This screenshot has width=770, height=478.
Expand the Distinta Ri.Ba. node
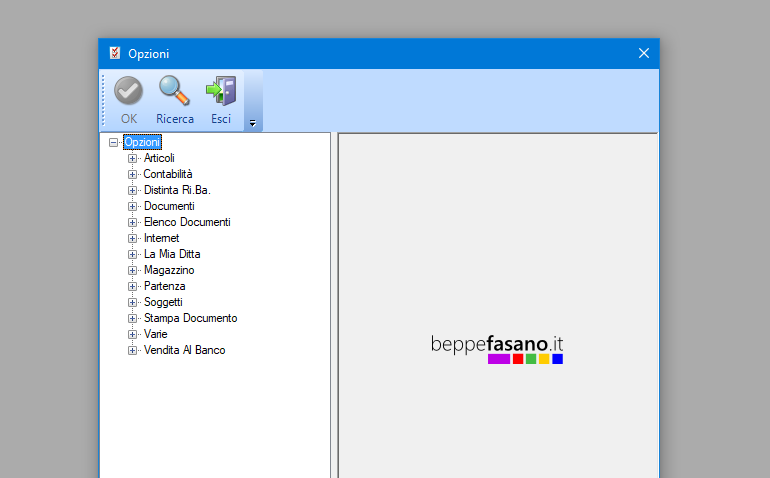pyautogui.click(x=132, y=190)
